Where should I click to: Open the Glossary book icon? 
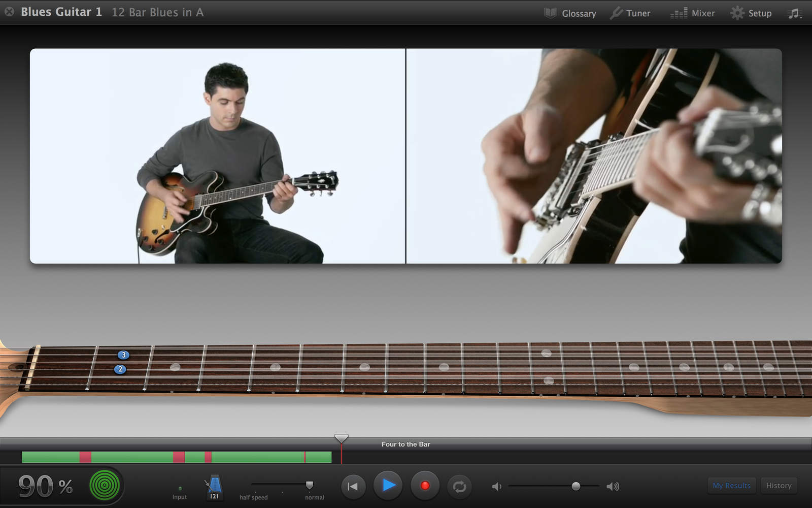click(551, 13)
